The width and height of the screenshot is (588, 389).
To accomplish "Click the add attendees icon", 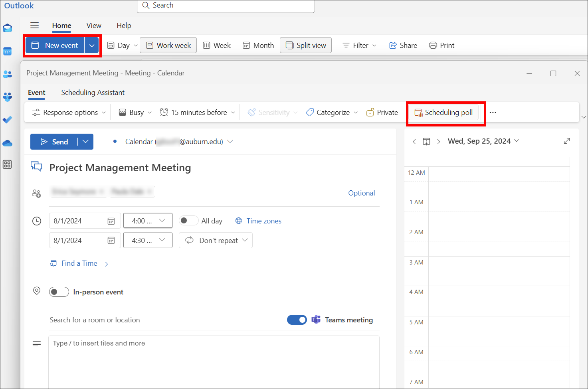I will pyautogui.click(x=36, y=194).
